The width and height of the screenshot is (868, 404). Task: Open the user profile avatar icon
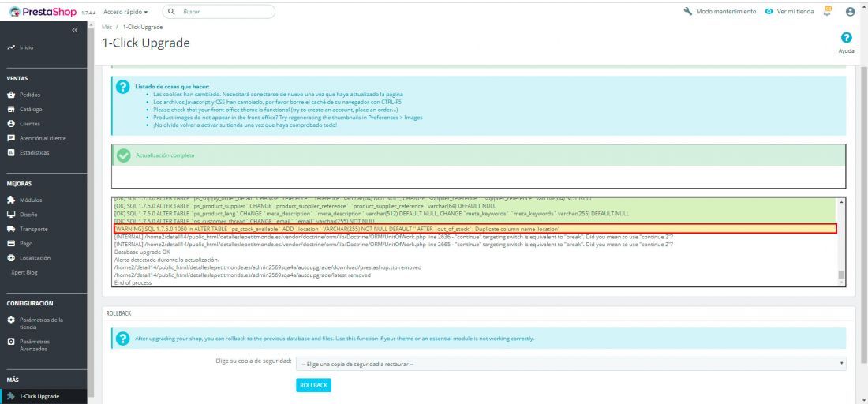pyautogui.click(x=851, y=11)
